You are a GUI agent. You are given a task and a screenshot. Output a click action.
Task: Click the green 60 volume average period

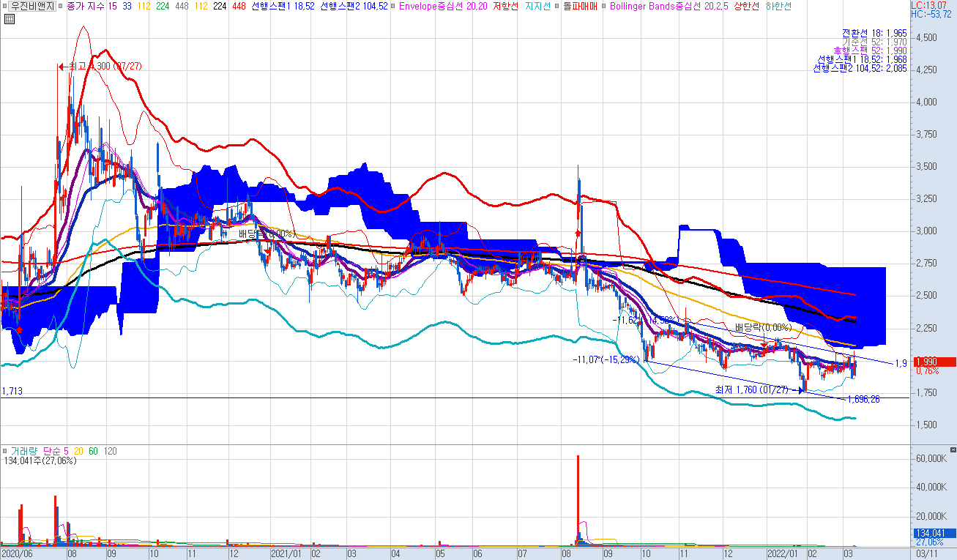[93, 451]
